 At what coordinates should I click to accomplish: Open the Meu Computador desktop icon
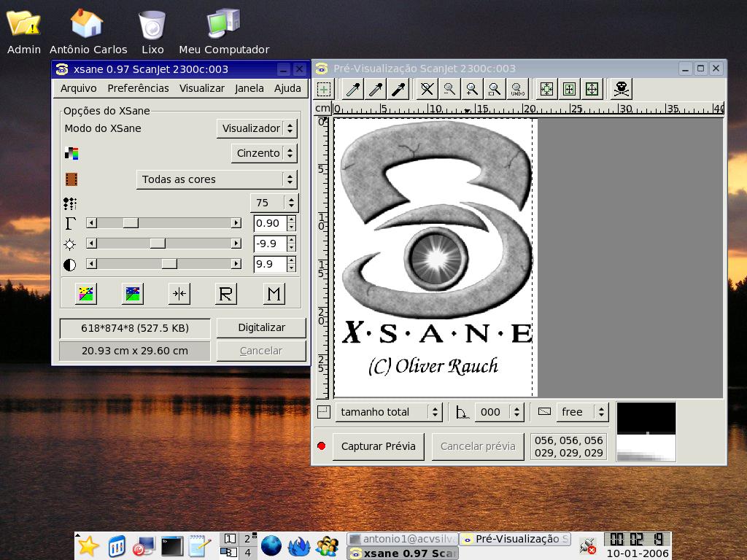pos(224,31)
